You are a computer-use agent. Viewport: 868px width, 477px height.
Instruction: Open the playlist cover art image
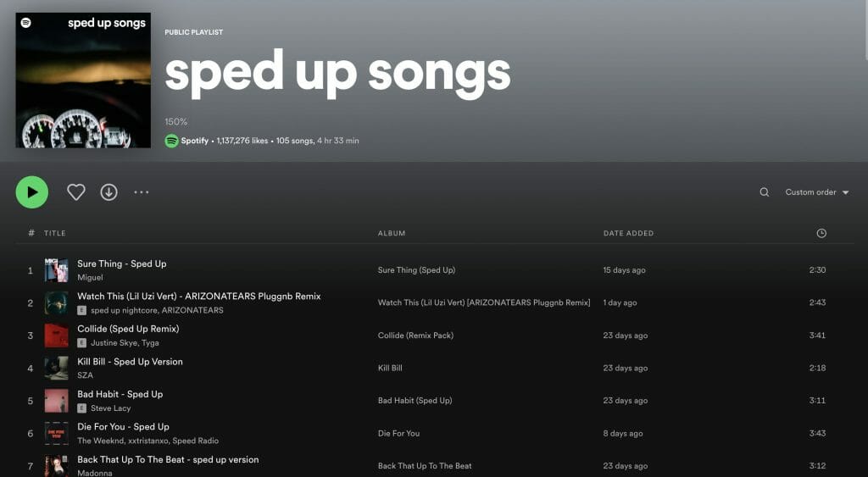(x=83, y=80)
